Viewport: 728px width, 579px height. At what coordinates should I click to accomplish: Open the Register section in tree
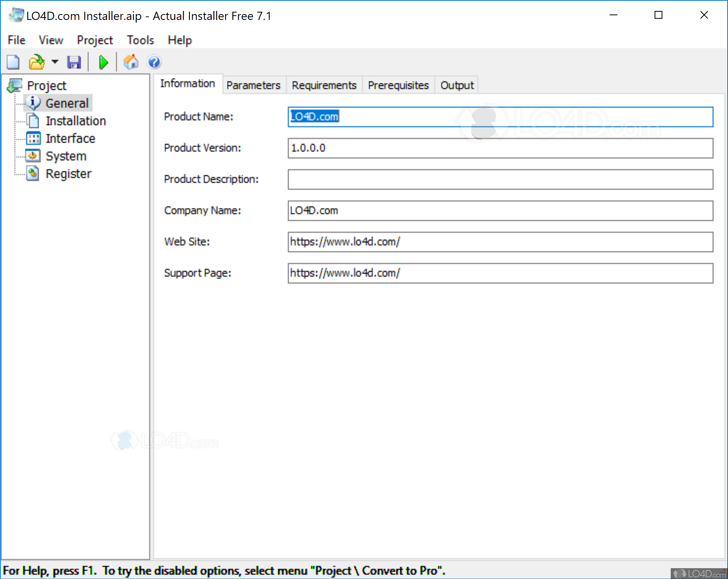pos(68,173)
